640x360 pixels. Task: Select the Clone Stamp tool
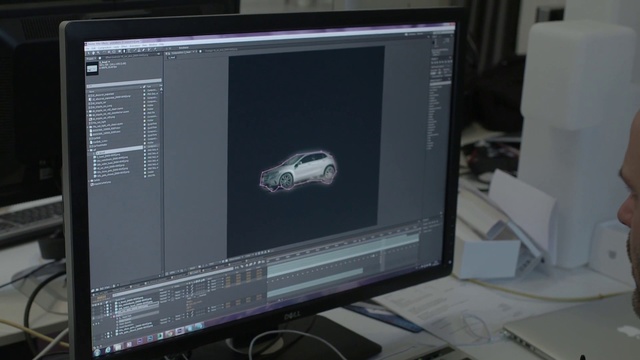pos(139,50)
